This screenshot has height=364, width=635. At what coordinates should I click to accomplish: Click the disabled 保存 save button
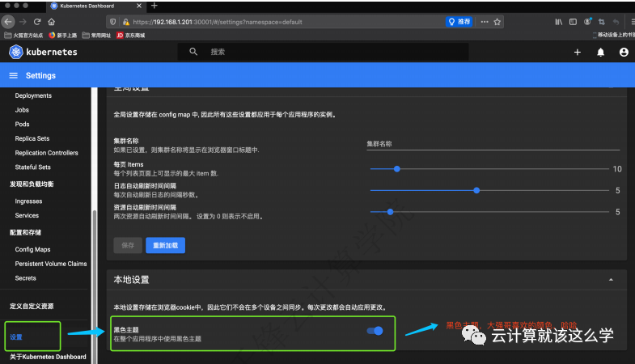coord(128,245)
